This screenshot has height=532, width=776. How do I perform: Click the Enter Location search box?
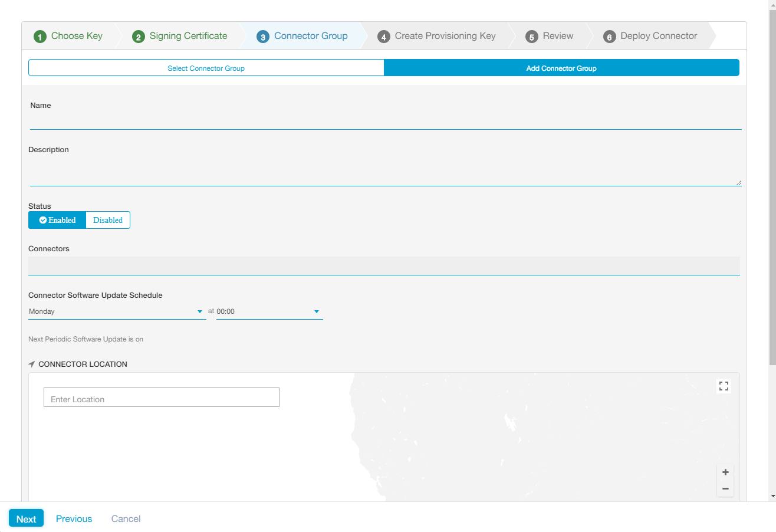pyautogui.click(x=161, y=397)
